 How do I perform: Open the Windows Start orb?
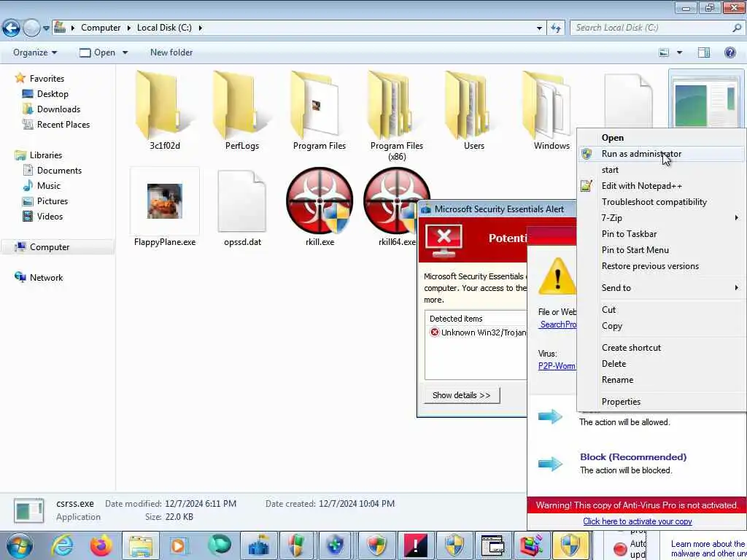tap(19, 545)
